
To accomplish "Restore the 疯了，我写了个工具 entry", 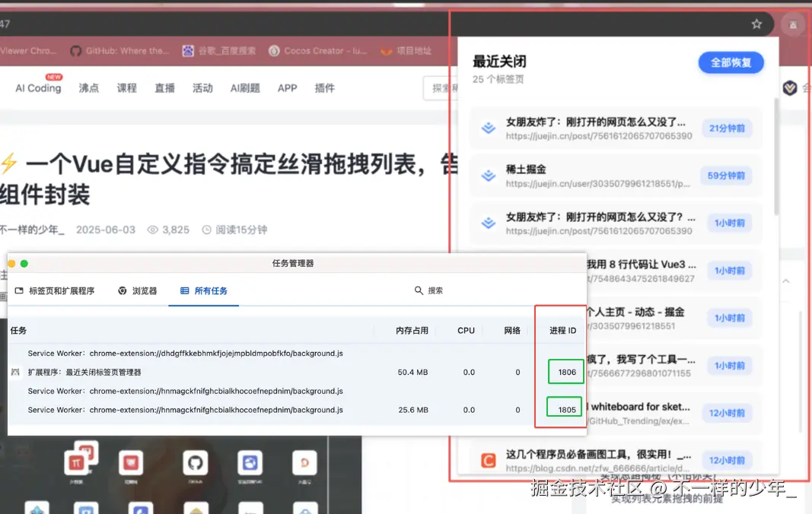I will [674, 366].
